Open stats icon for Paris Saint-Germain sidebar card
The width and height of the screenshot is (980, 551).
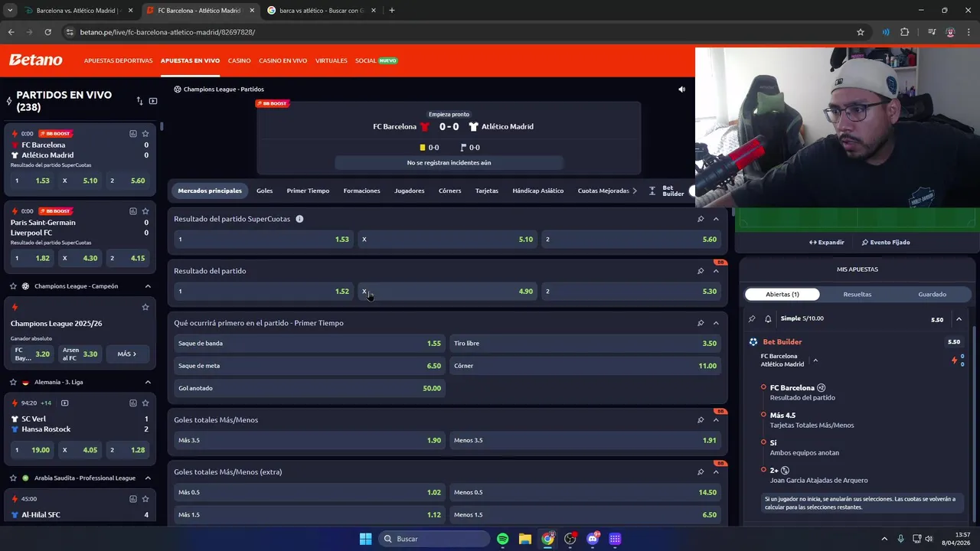tap(133, 211)
